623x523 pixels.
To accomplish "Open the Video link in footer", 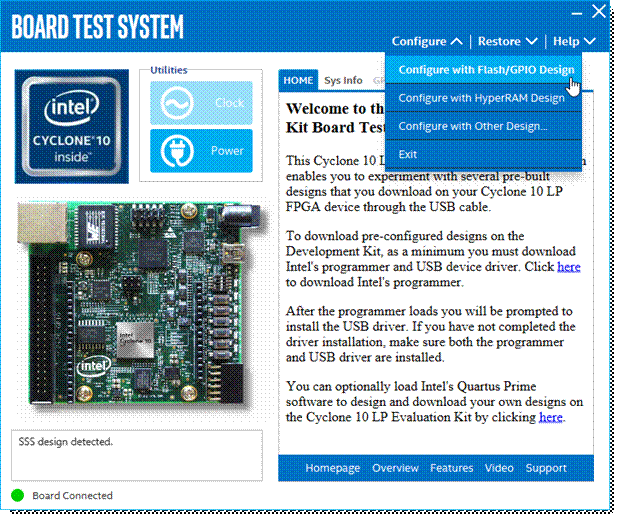I will 499,468.
